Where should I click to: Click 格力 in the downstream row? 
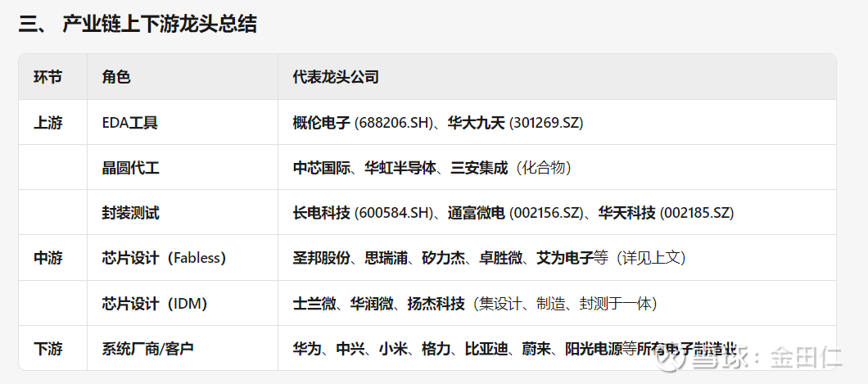click(x=436, y=349)
